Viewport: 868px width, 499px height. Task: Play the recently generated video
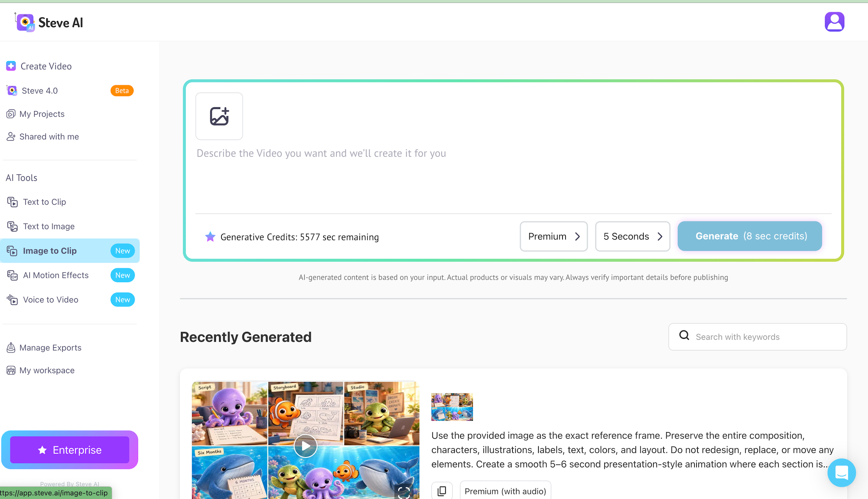305,446
